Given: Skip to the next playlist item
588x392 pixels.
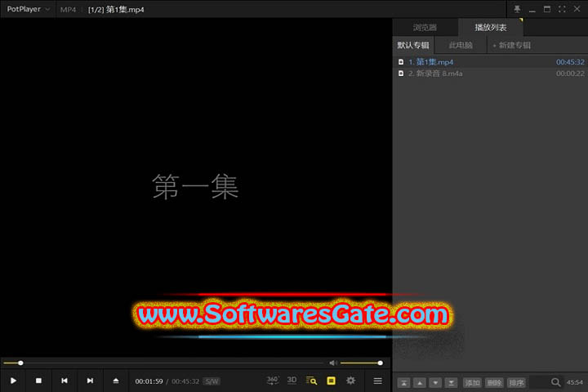Looking at the screenshot, I should [90, 381].
